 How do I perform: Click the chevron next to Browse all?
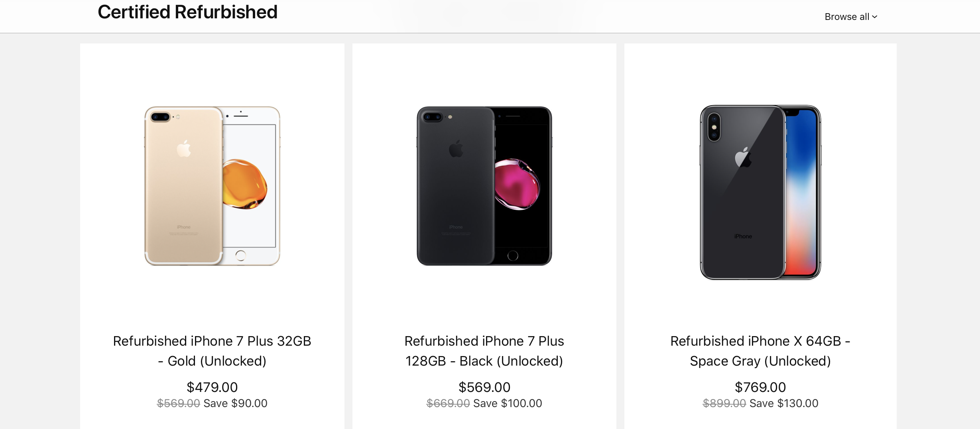(x=874, y=17)
